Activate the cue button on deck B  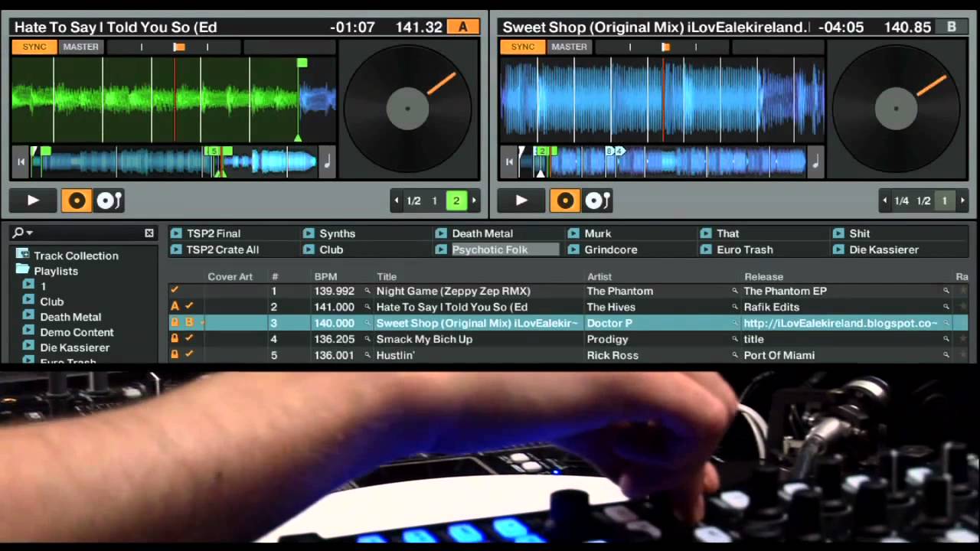[x=565, y=201]
